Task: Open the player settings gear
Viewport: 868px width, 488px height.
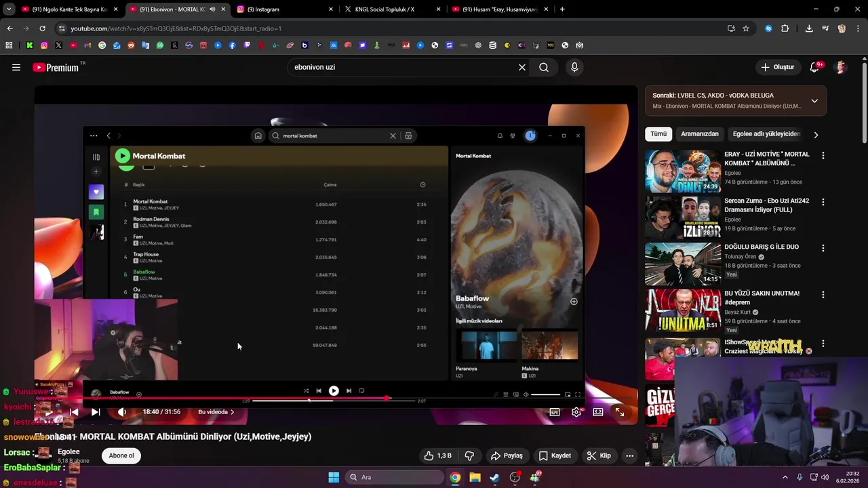Action: [x=576, y=411]
